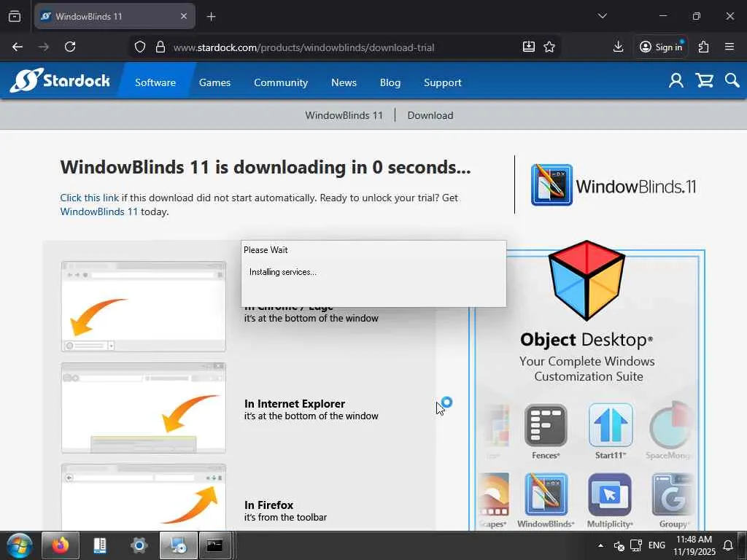Open the Software menu
Viewport: 747px width, 560px height.
pos(155,82)
